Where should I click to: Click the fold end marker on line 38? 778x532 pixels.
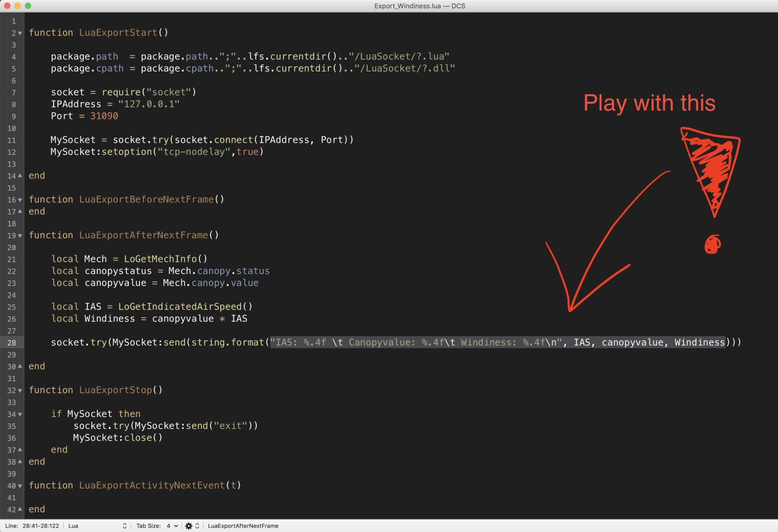click(20, 462)
